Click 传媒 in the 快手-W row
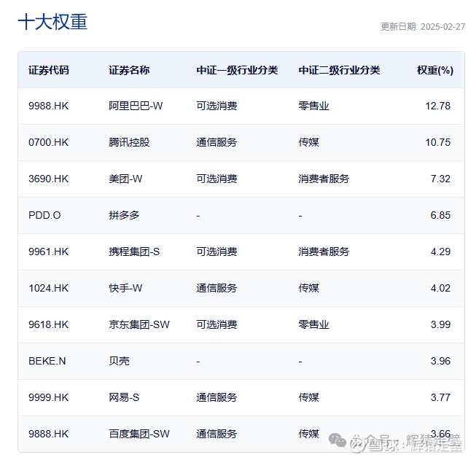This screenshot has width=476, height=460. (x=309, y=288)
